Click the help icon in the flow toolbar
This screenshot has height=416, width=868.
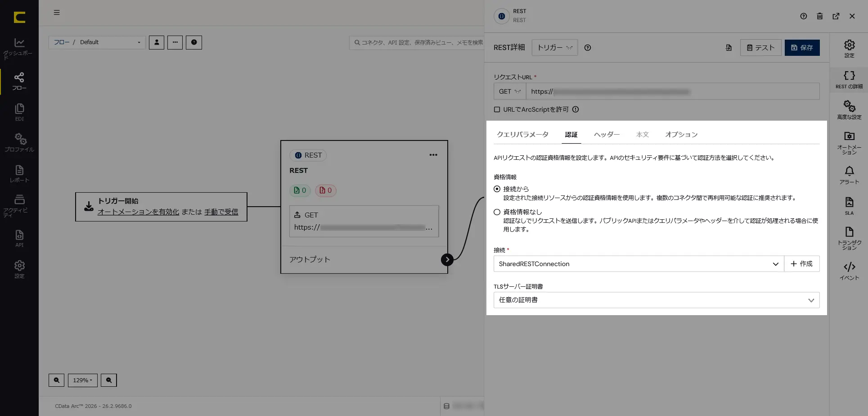(x=194, y=42)
